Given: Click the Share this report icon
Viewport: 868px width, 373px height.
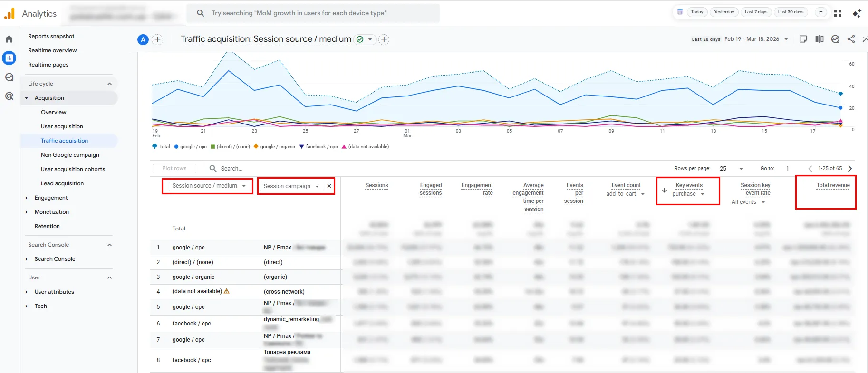Looking at the screenshot, I should [851, 39].
